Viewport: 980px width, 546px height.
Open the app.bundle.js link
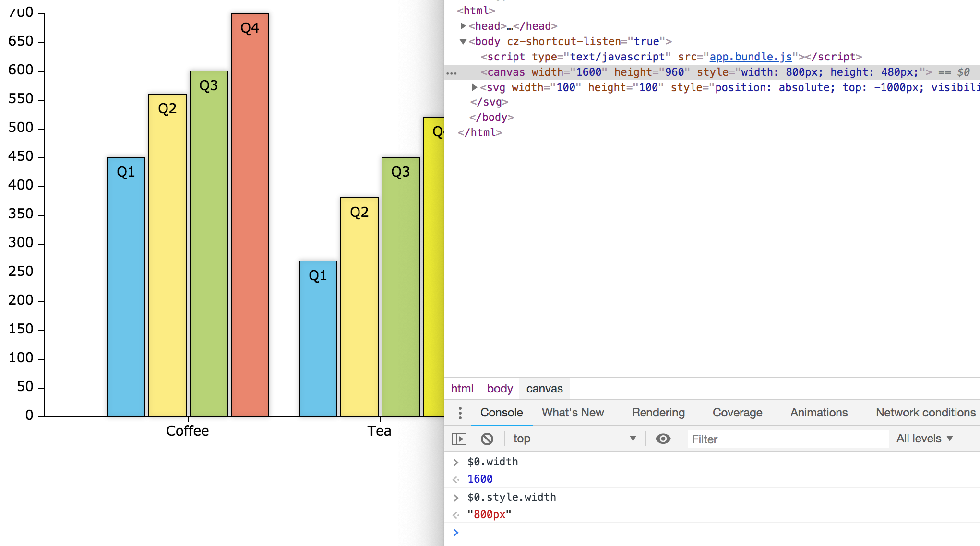[751, 57]
